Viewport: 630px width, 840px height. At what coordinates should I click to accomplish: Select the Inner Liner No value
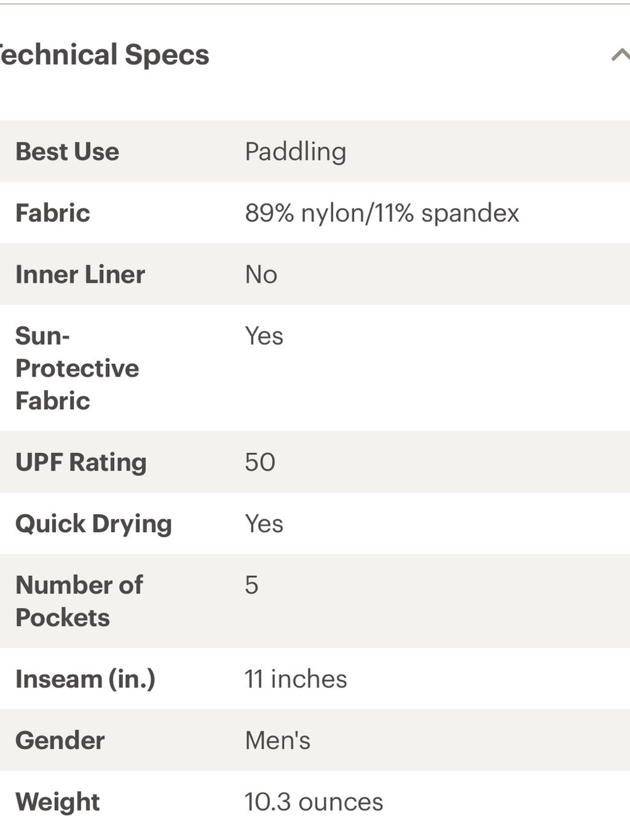point(261,275)
